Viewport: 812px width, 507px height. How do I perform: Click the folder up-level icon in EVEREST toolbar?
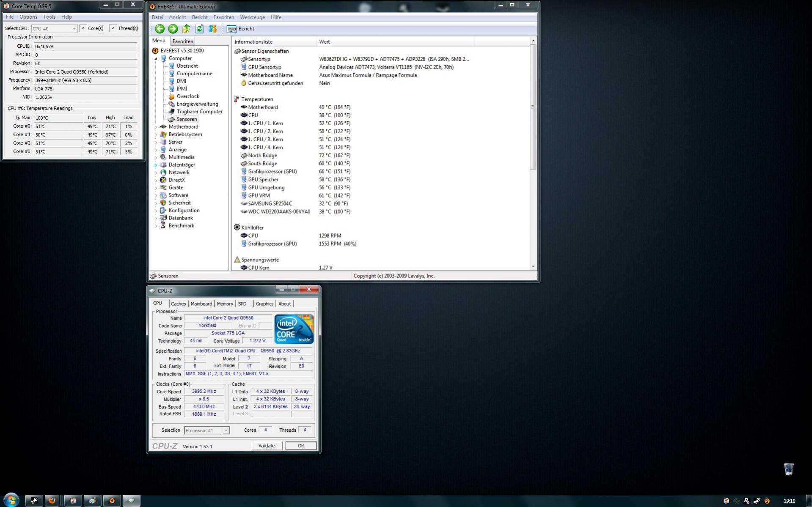(x=186, y=29)
